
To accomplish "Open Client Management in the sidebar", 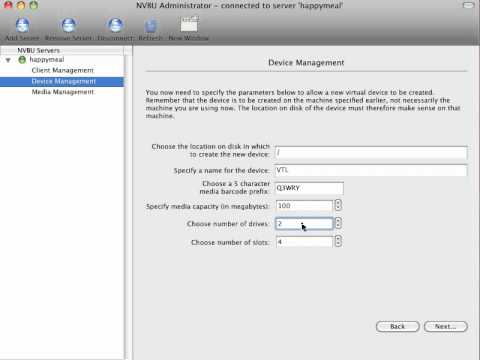I will point(62,70).
